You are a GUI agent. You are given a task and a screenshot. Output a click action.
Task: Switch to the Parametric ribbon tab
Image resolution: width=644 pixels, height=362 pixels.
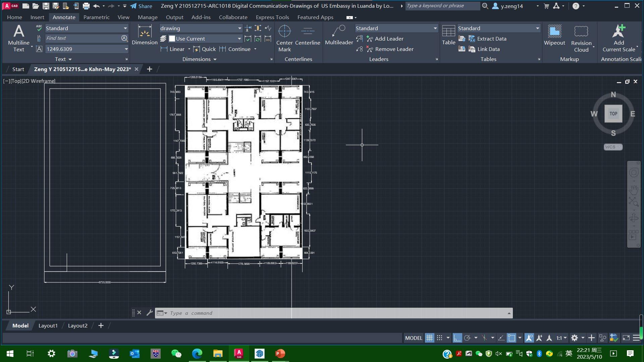(96, 17)
